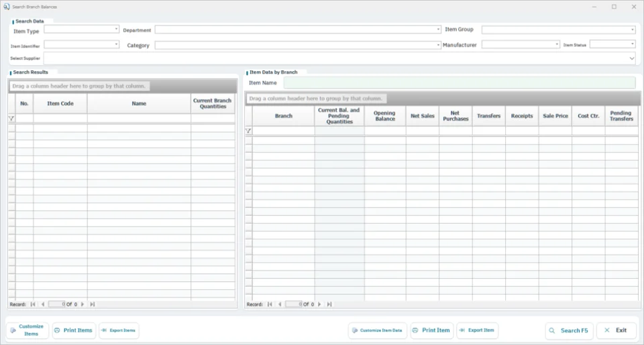Click the Customize Items button
This screenshot has width=644, height=345.
point(28,330)
